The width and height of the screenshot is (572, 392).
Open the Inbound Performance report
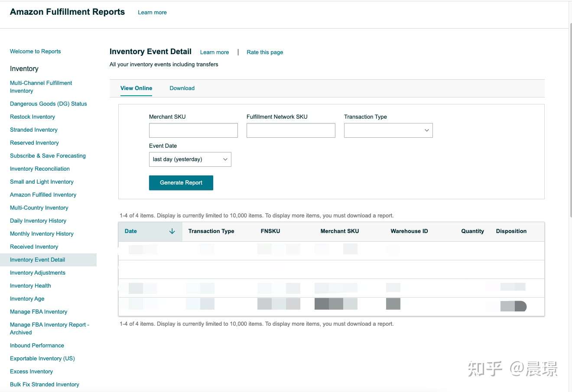point(37,346)
